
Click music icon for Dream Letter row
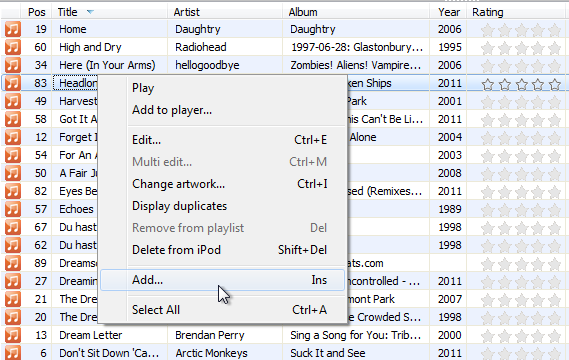[13, 335]
